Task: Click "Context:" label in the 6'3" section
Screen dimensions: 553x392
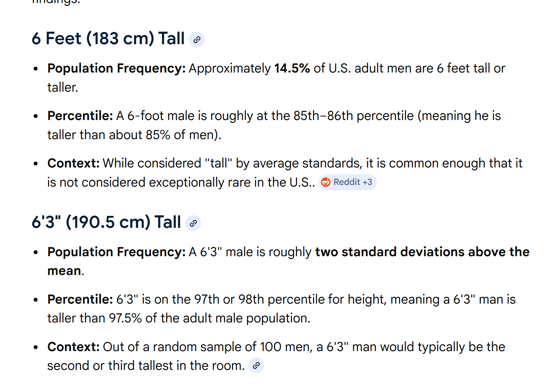Action: pos(73,347)
